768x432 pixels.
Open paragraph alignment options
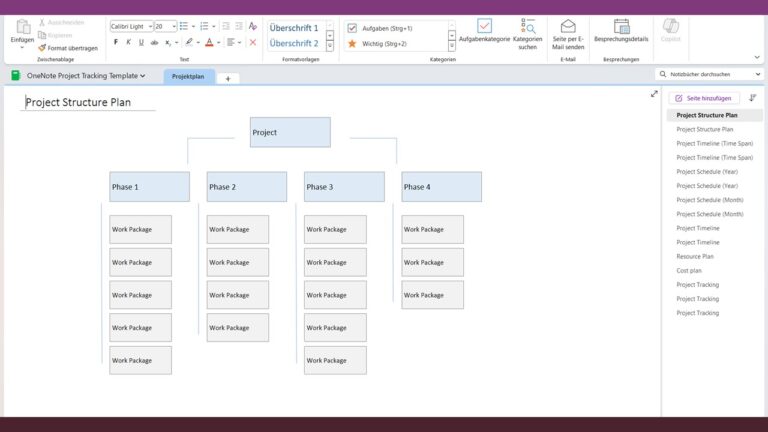231,42
